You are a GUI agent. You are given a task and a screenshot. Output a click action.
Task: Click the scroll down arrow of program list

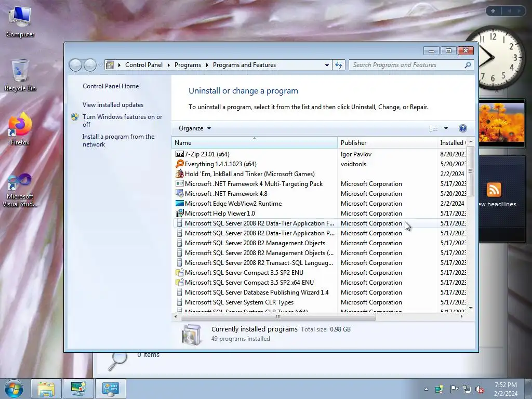[x=471, y=308]
